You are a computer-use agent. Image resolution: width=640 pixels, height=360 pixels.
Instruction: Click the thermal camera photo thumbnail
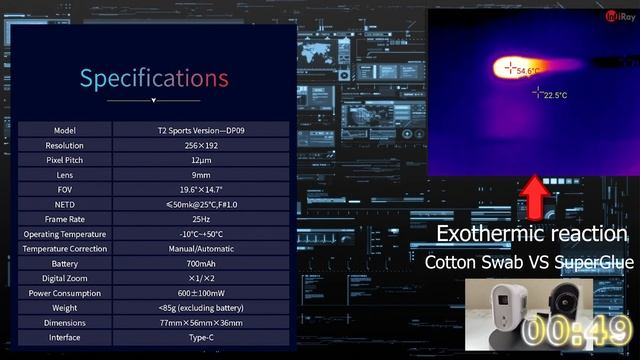click(529, 314)
